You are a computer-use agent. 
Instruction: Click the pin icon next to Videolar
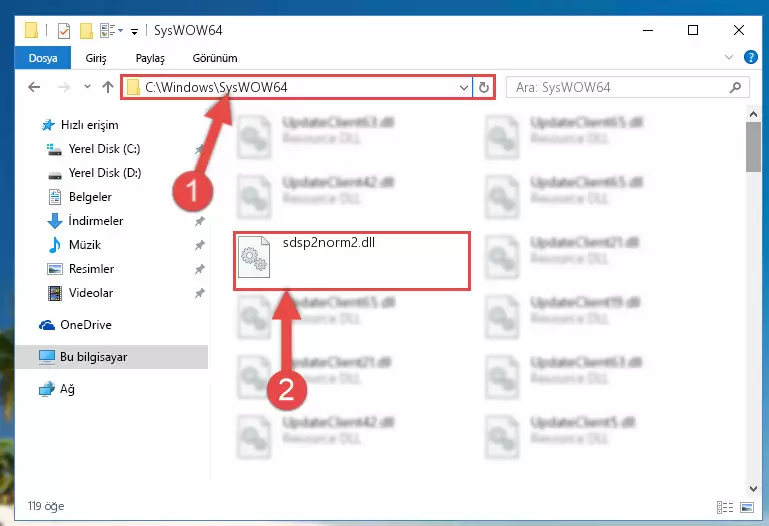point(200,293)
